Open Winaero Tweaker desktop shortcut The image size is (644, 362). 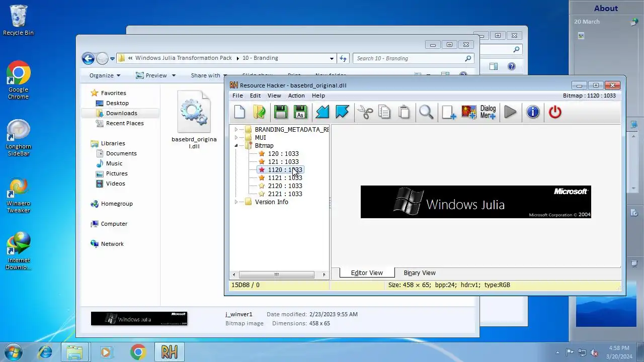tap(19, 195)
